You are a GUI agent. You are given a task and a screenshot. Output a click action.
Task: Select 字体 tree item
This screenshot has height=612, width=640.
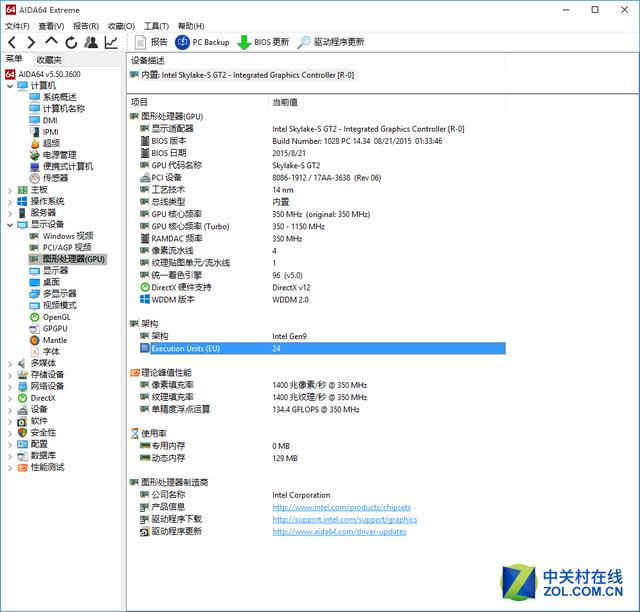point(45,352)
